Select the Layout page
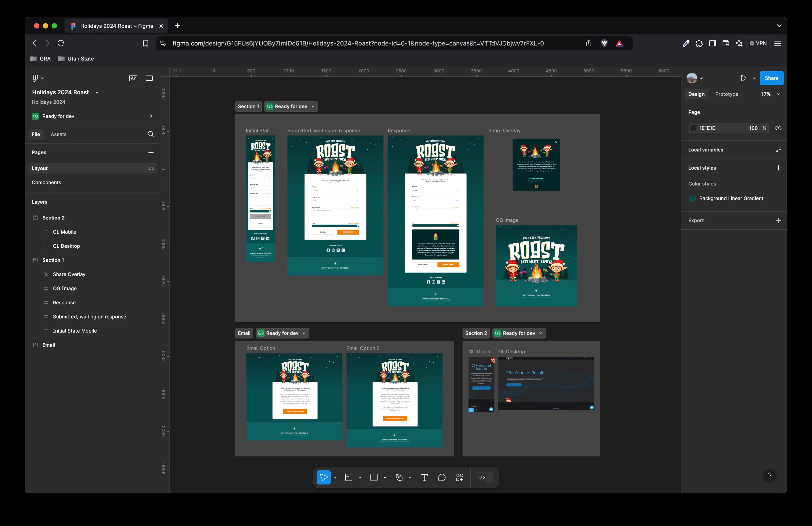The width and height of the screenshot is (812, 526). click(x=93, y=168)
